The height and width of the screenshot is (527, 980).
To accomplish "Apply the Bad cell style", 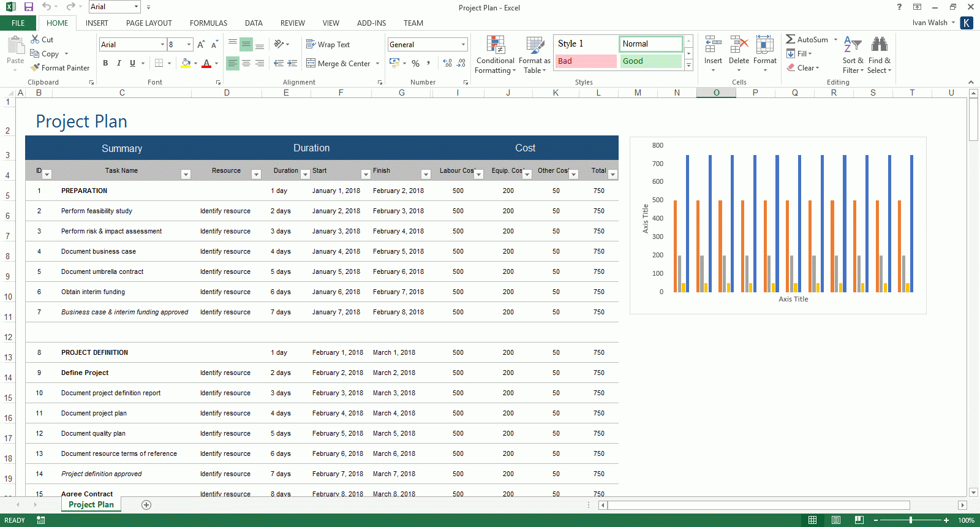I will pyautogui.click(x=586, y=61).
